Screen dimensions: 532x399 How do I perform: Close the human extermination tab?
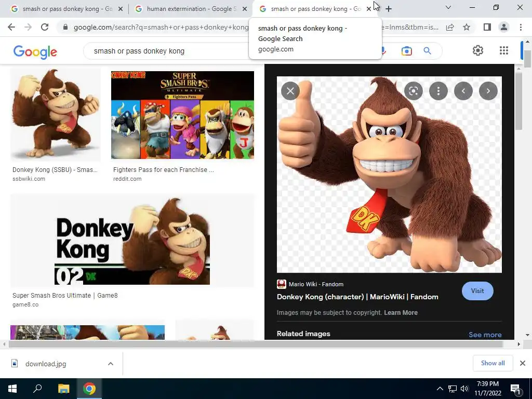[245, 9]
